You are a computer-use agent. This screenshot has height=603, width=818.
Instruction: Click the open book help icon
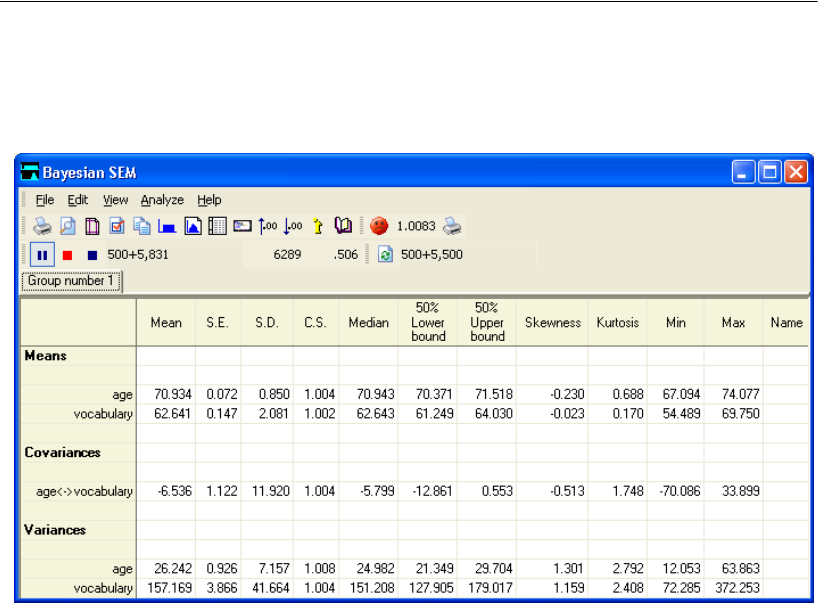[342, 227]
